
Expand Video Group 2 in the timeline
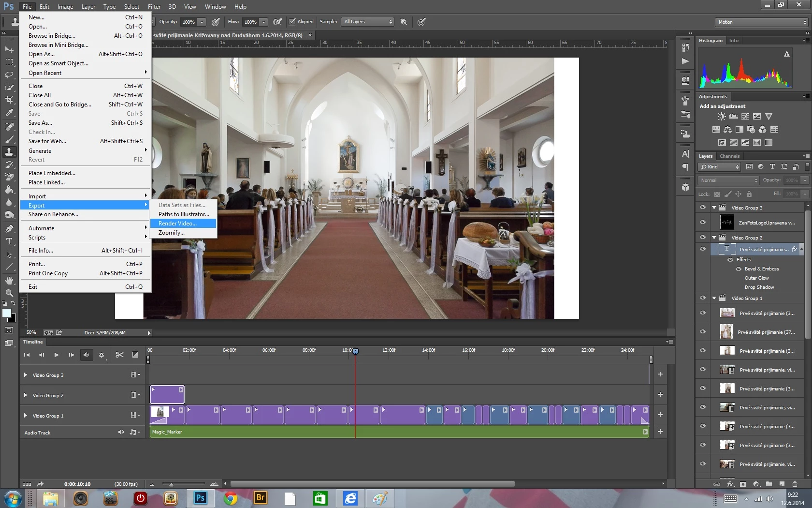click(26, 395)
